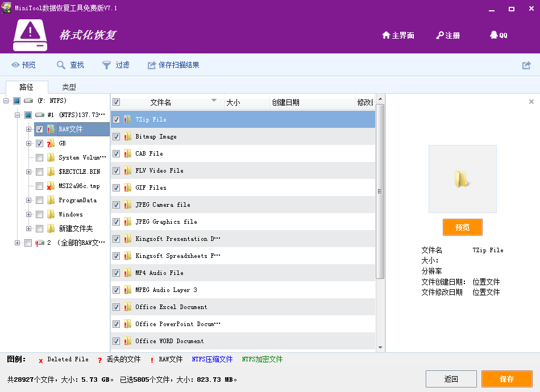
Task: Click the scrollbar up arrow in file list
Action: tap(380, 99)
